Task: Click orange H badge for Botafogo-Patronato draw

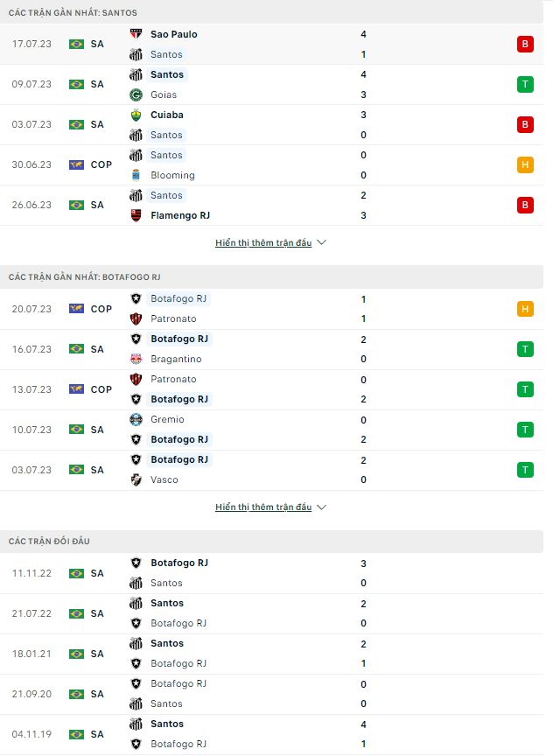Action: tap(525, 309)
